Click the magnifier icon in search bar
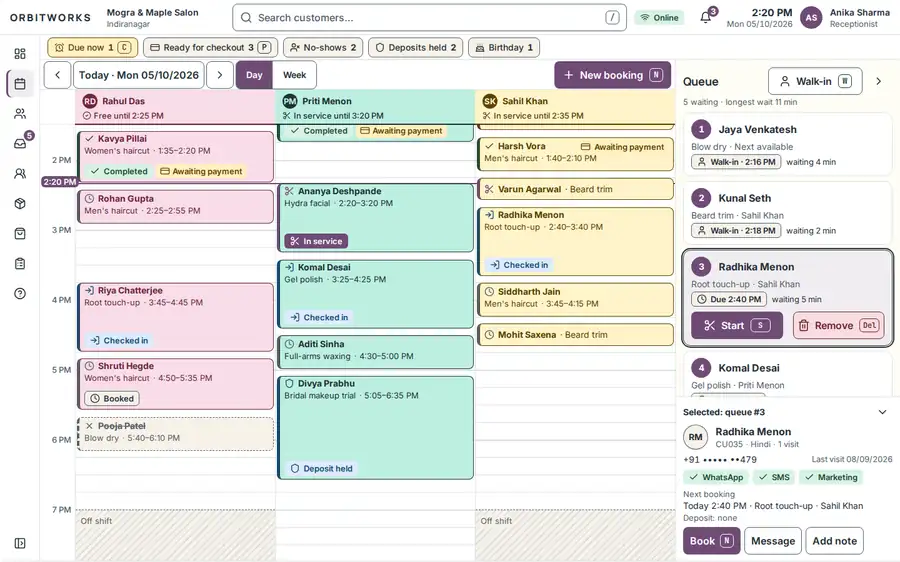Screen dimensions: 900x562 tap(246, 18)
